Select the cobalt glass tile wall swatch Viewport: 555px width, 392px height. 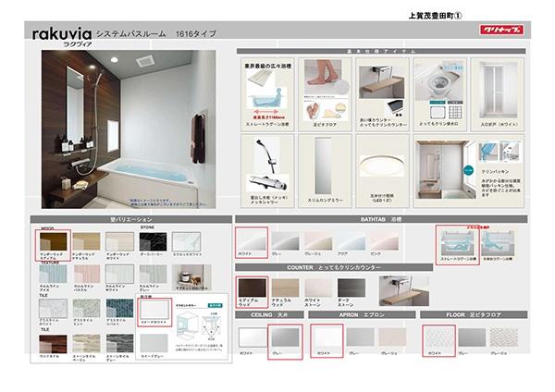[x=119, y=308]
